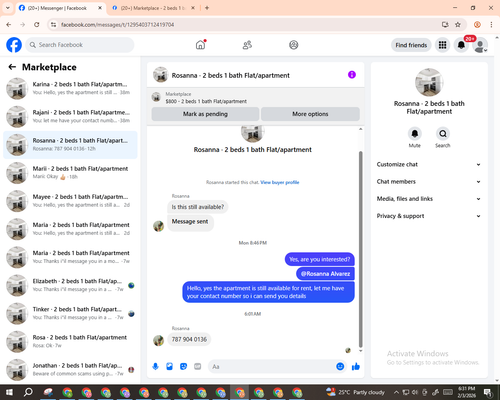
Task: Switch to the Messenger browser tab
Action: click(61, 8)
